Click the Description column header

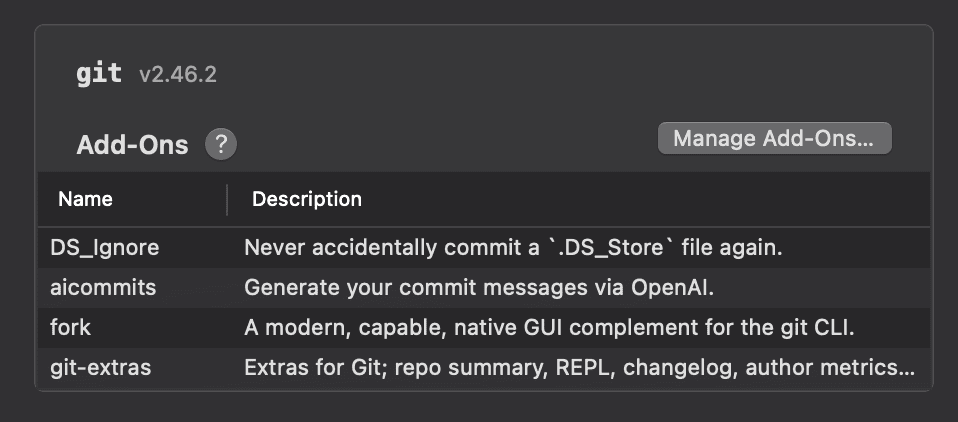(x=307, y=199)
